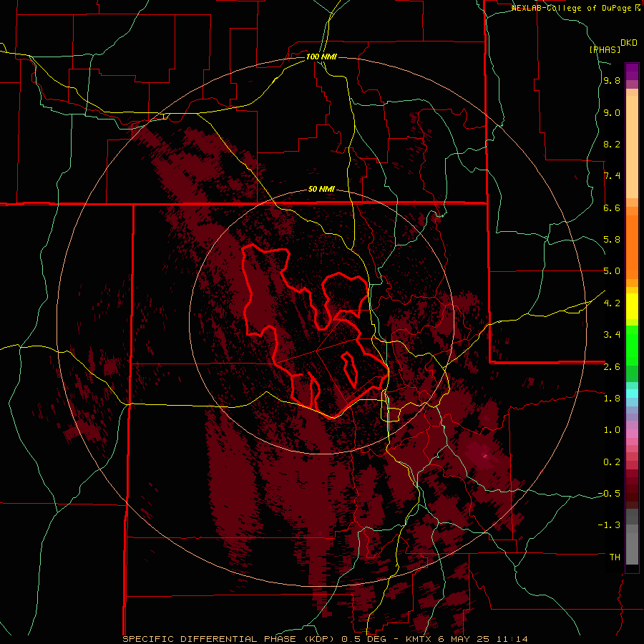Click the Specific Differential Phase KDP caption

click(x=325, y=639)
